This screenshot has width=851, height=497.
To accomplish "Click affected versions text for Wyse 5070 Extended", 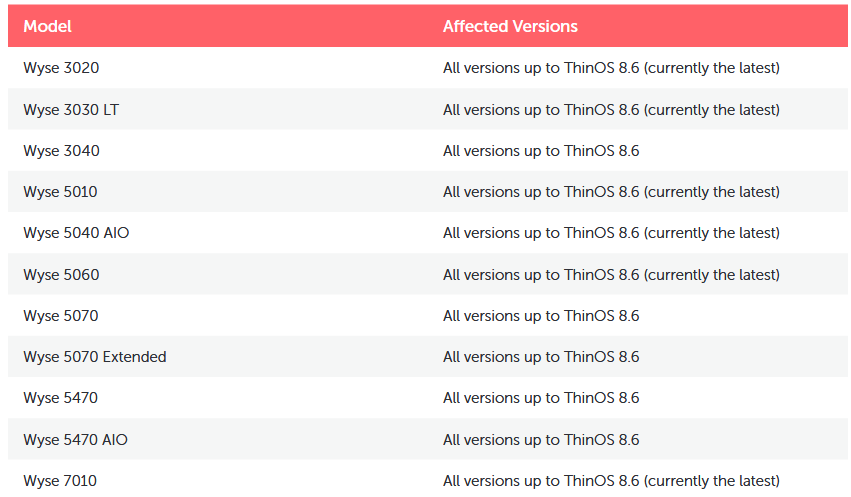I will point(541,357).
